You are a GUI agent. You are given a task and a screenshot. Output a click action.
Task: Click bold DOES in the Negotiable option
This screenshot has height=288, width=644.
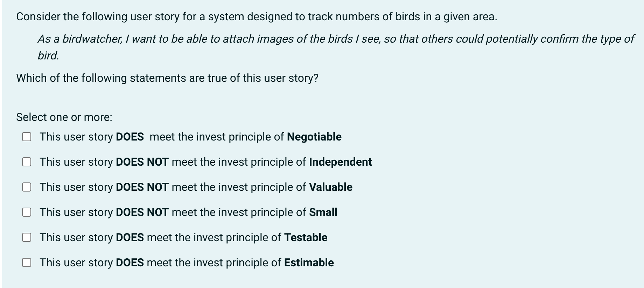coord(129,137)
